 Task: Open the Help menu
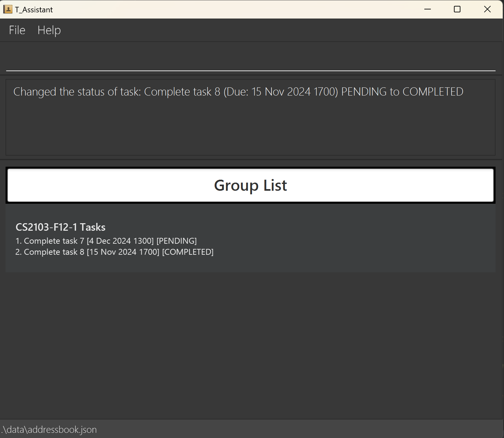[x=49, y=30]
